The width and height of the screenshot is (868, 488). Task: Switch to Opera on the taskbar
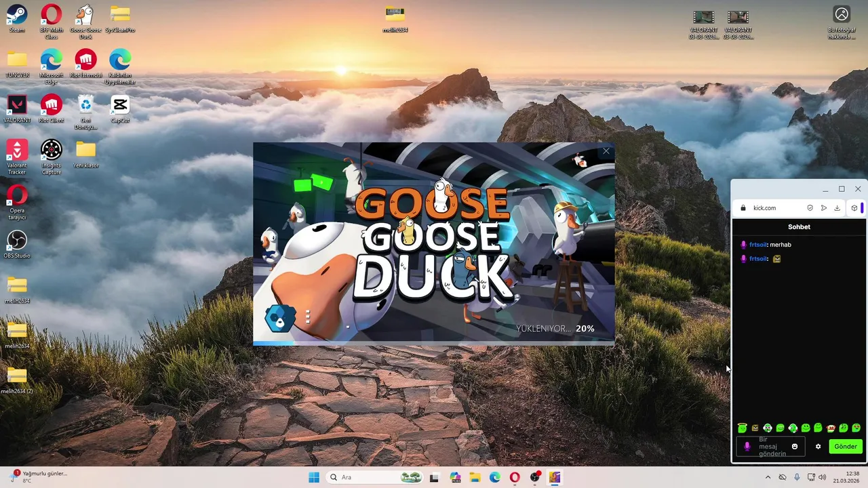(515, 477)
